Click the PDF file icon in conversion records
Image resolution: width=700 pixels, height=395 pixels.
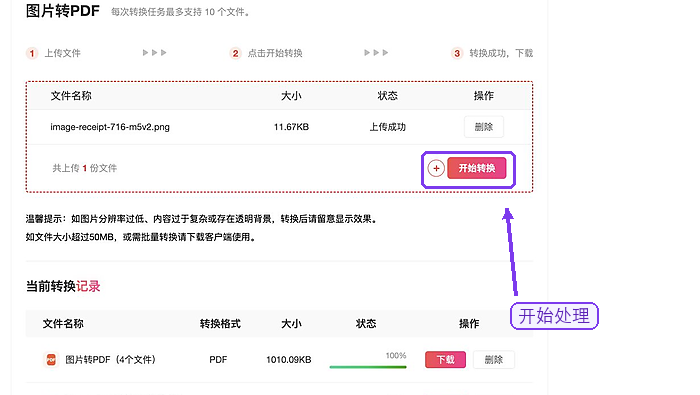pos(51,360)
